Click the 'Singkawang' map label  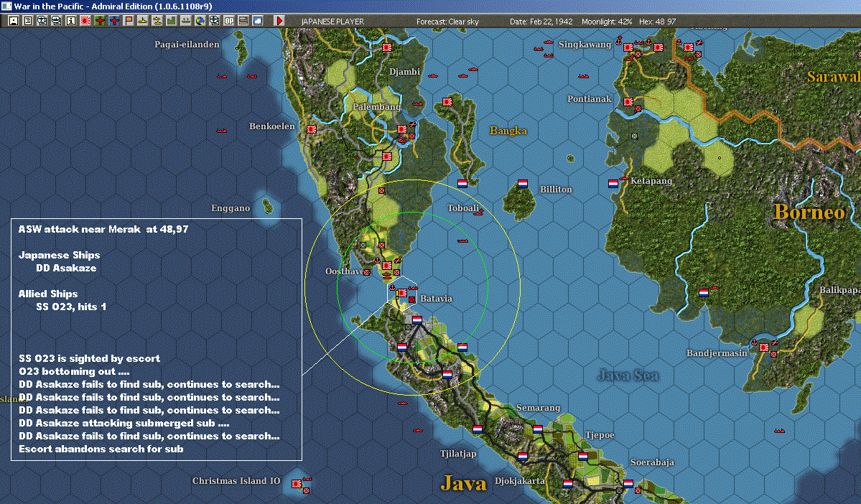(585, 45)
